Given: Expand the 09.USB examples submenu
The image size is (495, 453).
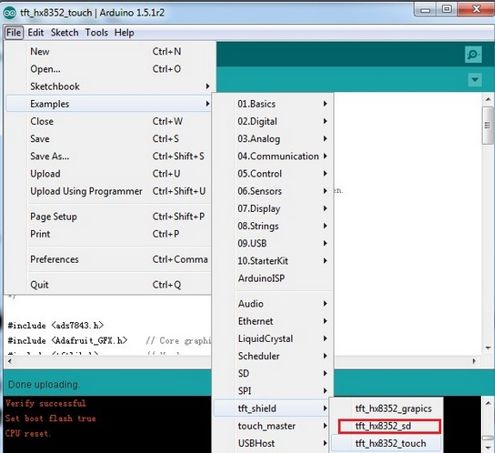Looking at the screenshot, I should tap(273, 243).
